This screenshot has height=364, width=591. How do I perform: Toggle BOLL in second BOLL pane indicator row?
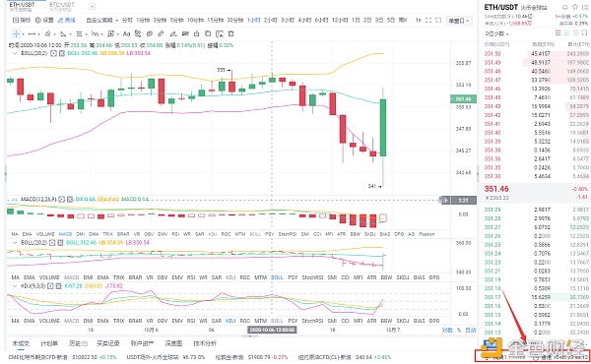point(277,277)
